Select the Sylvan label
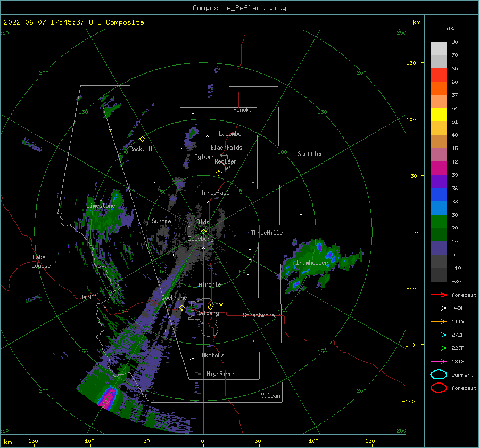The height and width of the screenshot is (448, 479). coord(204,157)
